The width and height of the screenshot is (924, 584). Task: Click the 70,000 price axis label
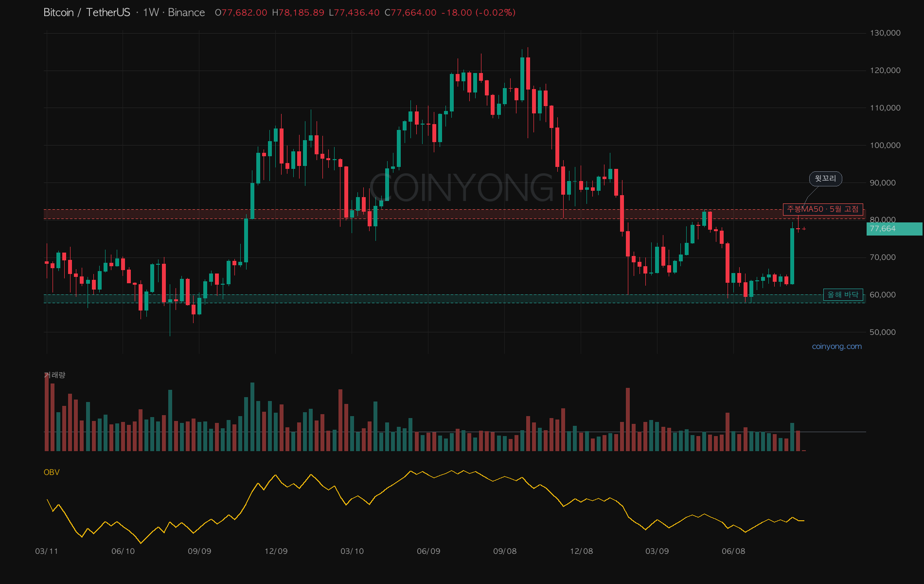coord(883,257)
